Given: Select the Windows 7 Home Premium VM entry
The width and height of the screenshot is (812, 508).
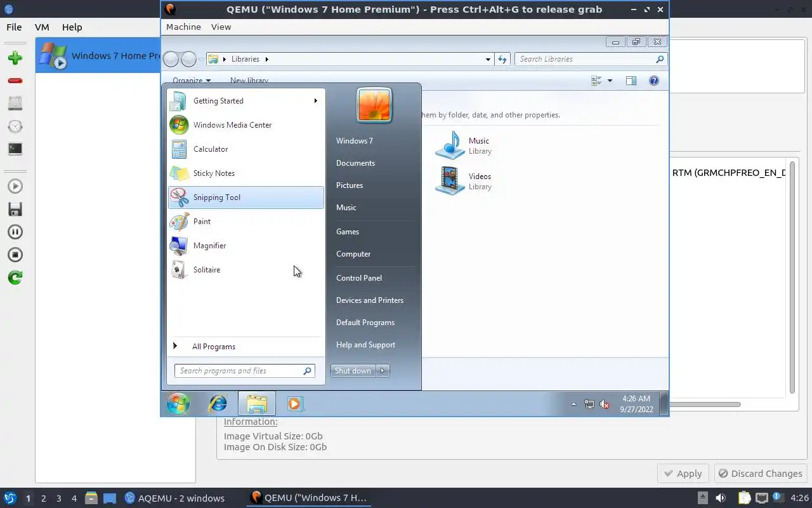Looking at the screenshot, I should point(98,55).
